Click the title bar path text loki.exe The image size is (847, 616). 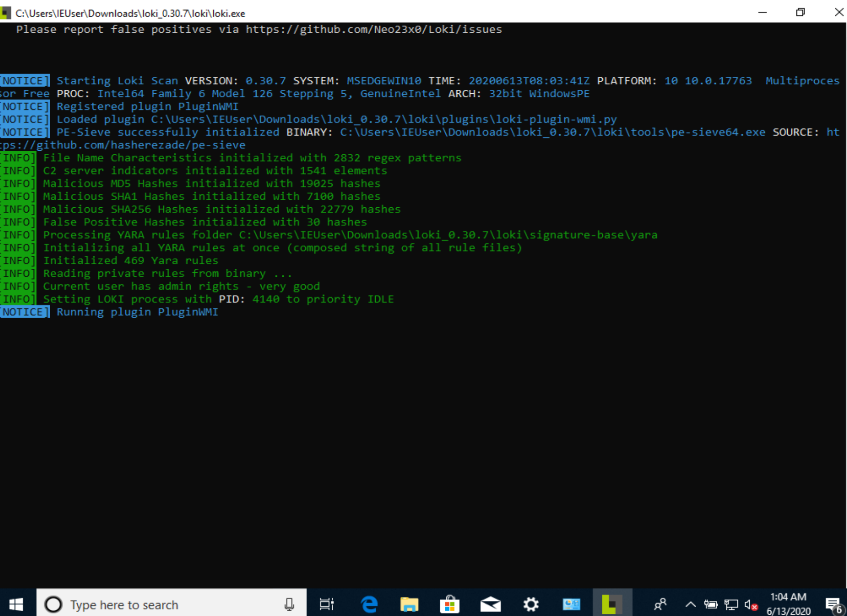[x=130, y=13]
